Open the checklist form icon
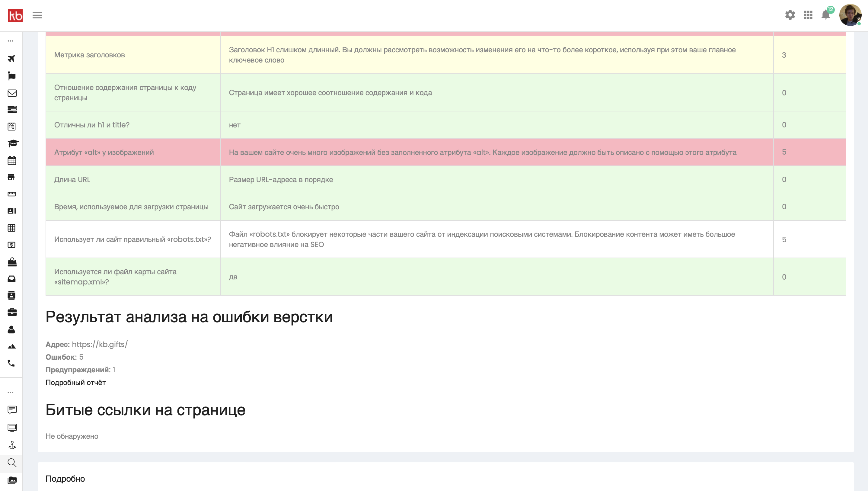 (x=11, y=127)
